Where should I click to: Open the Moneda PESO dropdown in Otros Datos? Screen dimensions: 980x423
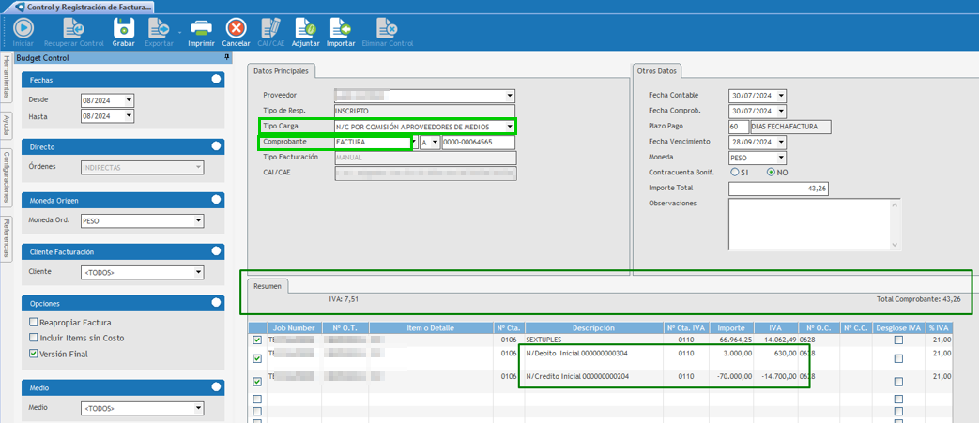tap(781, 159)
